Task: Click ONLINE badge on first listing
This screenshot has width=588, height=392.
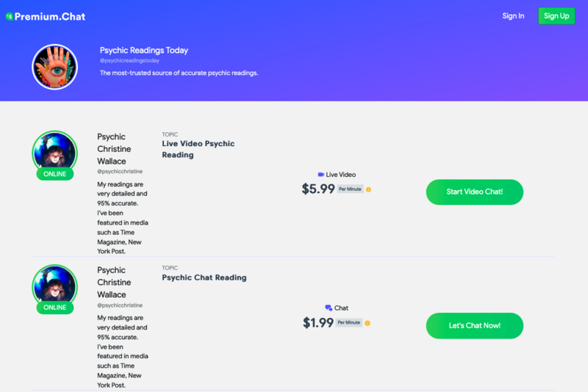Action: pyautogui.click(x=54, y=174)
